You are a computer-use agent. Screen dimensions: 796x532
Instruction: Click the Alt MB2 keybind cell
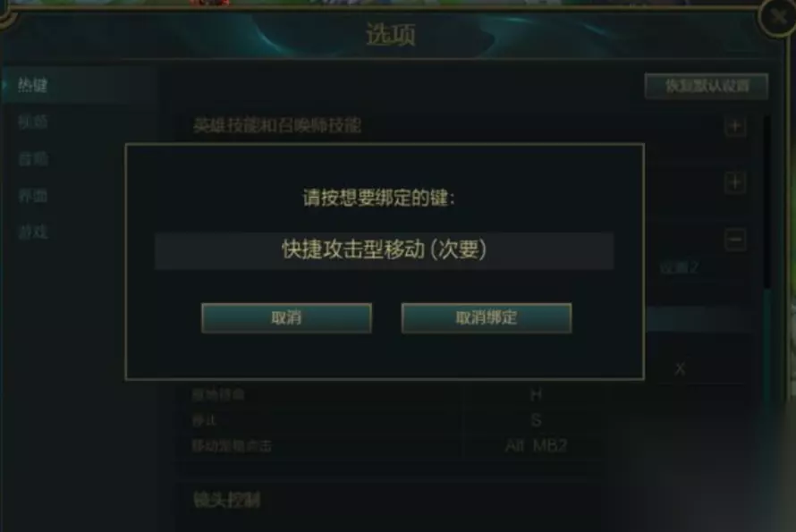[536, 445]
